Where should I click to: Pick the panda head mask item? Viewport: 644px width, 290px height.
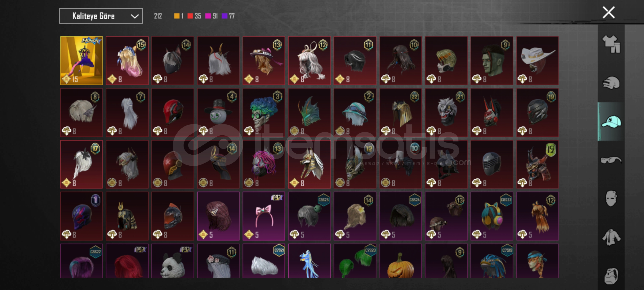click(173, 261)
